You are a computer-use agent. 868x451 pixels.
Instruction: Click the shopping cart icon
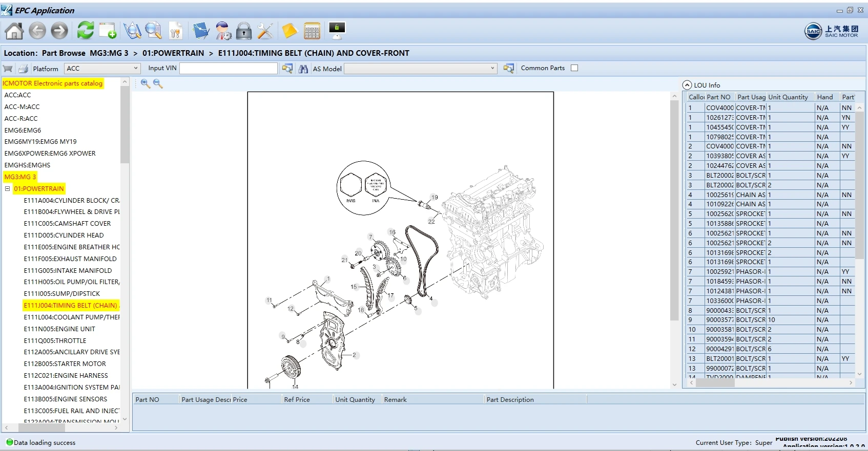[x=8, y=69]
